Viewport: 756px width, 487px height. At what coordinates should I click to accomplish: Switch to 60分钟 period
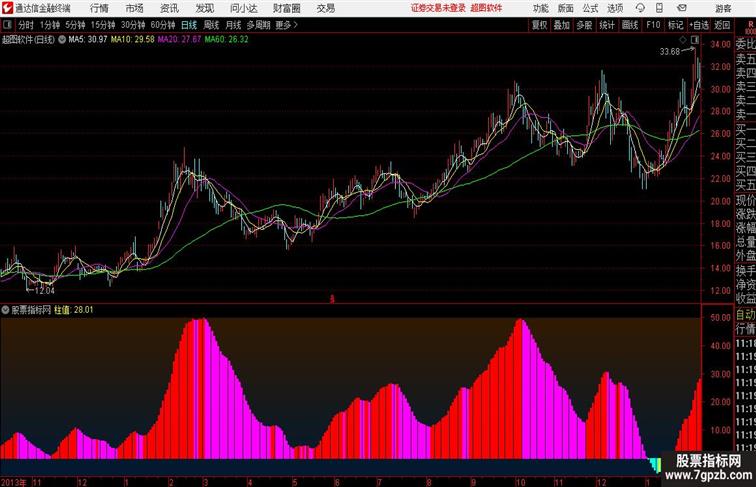pyautogui.click(x=163, y=25)
